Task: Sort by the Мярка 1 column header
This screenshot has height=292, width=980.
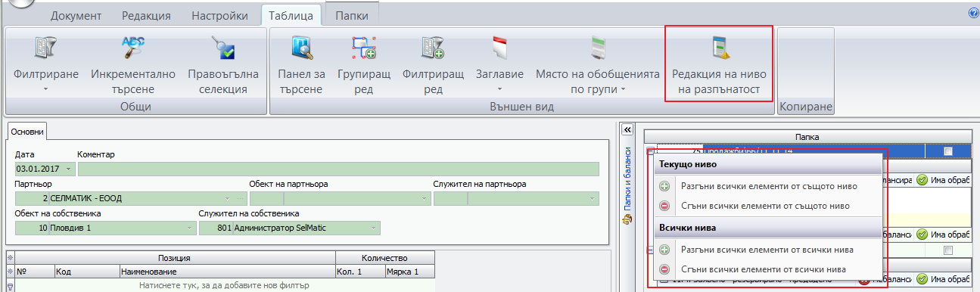Action: tap(409, 271)
